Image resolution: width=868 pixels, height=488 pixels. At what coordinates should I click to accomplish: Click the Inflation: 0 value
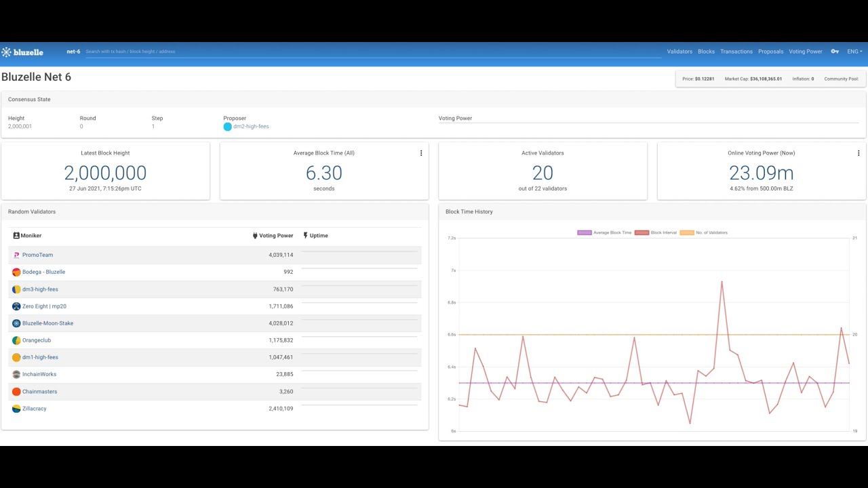pyautogui.click(x=803, y=79)
